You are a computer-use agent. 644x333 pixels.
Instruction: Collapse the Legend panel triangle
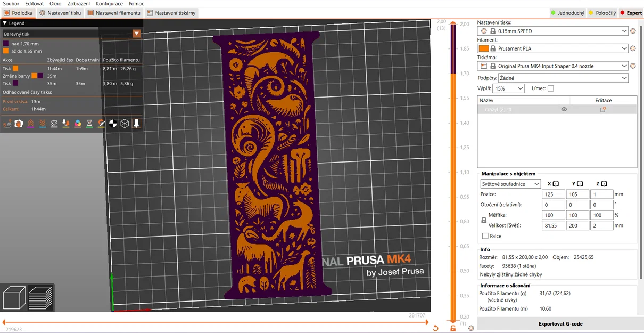5,23
